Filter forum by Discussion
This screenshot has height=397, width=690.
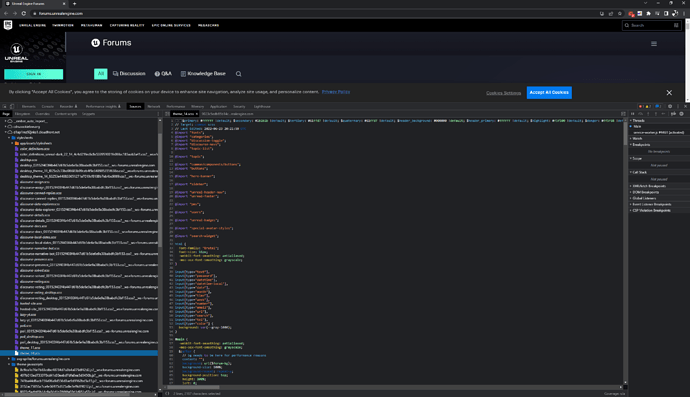(129, 74)
